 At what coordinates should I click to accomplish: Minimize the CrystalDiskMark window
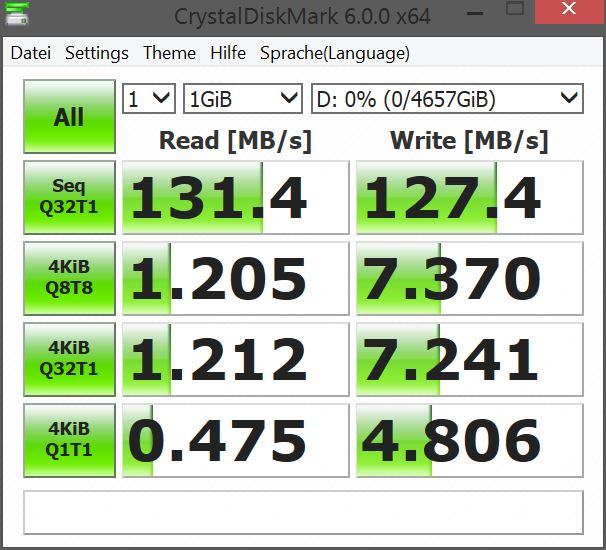(475, 13)
